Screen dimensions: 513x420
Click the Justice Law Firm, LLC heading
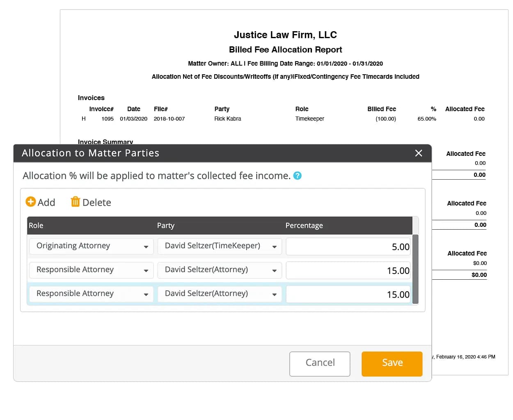click(285, 35)
